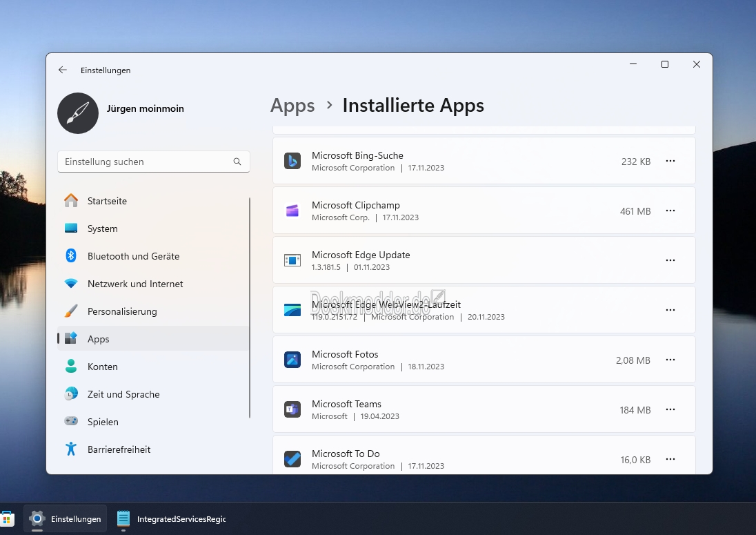The image size is (756, 535).
Task: Click the Microsoft Teams app name
Action: [346, 404]
